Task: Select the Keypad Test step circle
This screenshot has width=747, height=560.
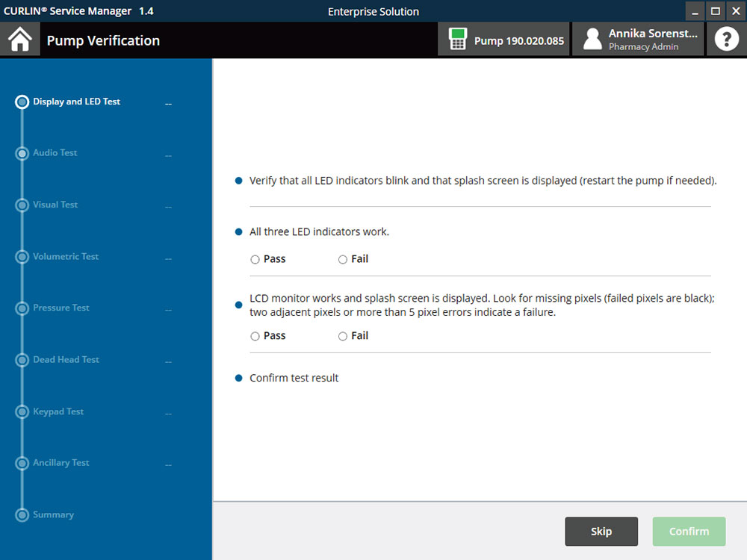Action: tap(22, 412)
